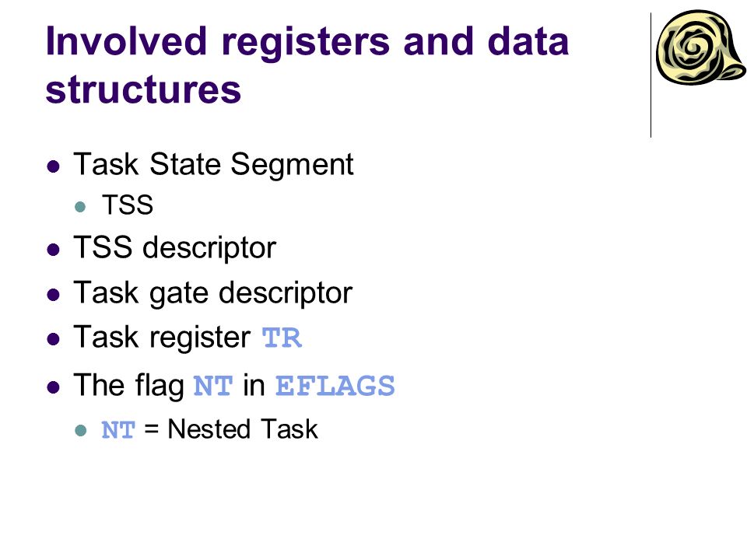Click the bullet before The flag NT
This screenshot has height=560, width=747.
(54, 387)
